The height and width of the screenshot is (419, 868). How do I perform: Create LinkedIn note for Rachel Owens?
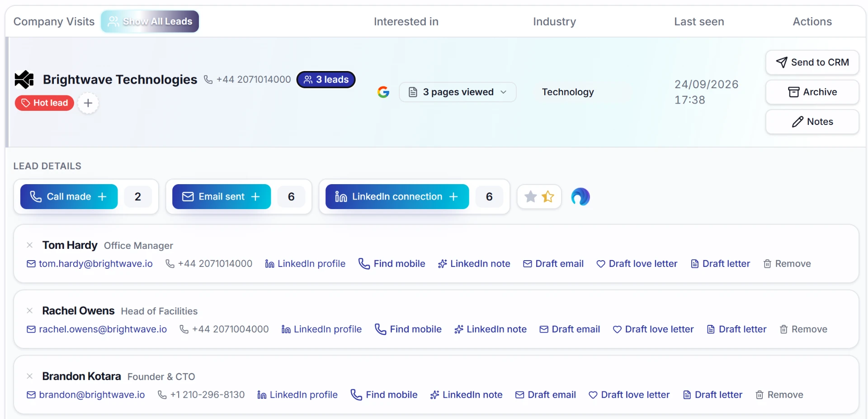[x=491, y=329]
